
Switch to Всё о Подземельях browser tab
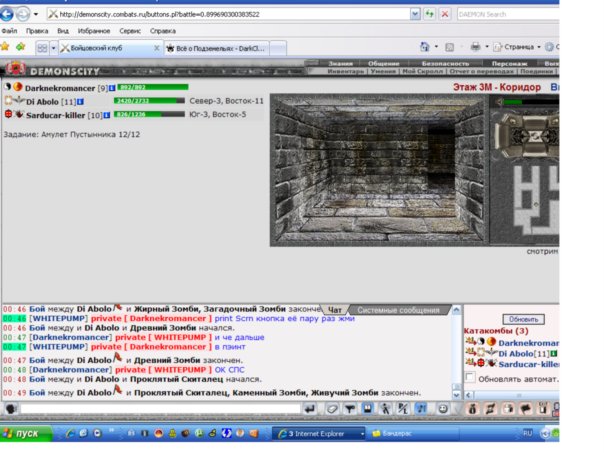click(x=216, y=48)
